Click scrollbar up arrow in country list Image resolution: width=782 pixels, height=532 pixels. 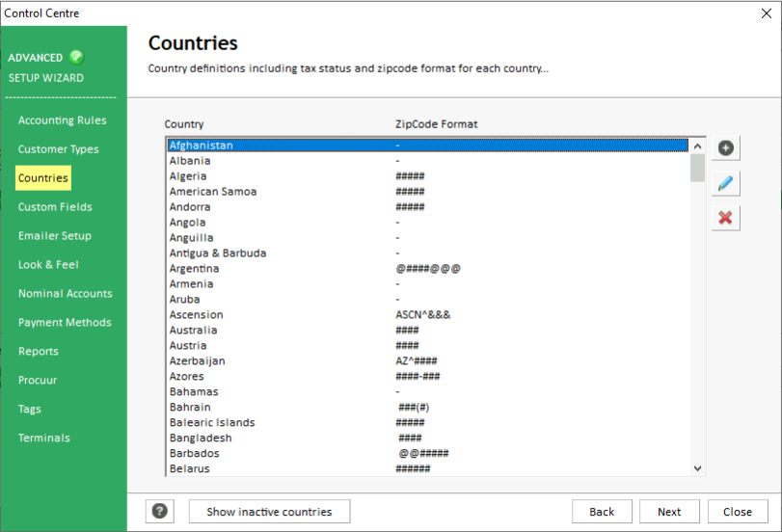pos(698,146)
